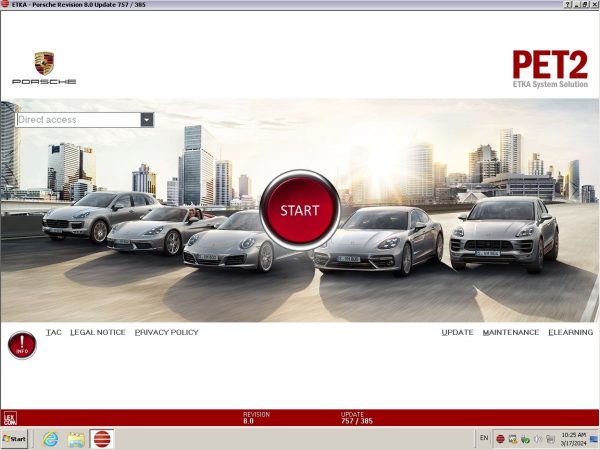Open the TAC link
The width and height of the screenshot is (600, 450).
point(54,332)
